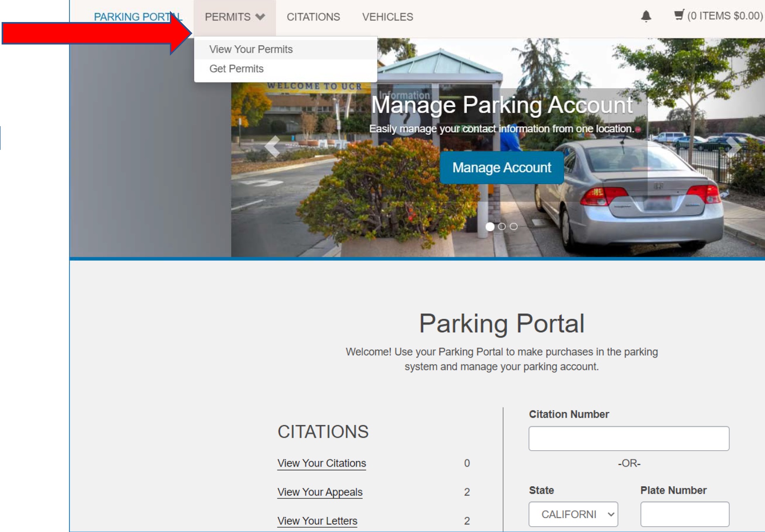Focus the Citation Number text field
Screen dimensions: 765x532
pos(629,439)
